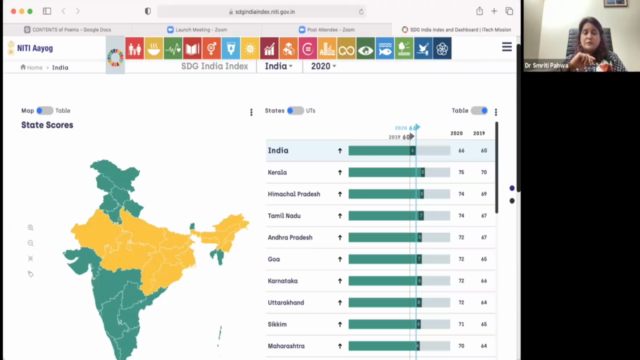Select the Sikkim row
Image resolution: width=640 pixels, height=360 pixels.
point(380,324)
